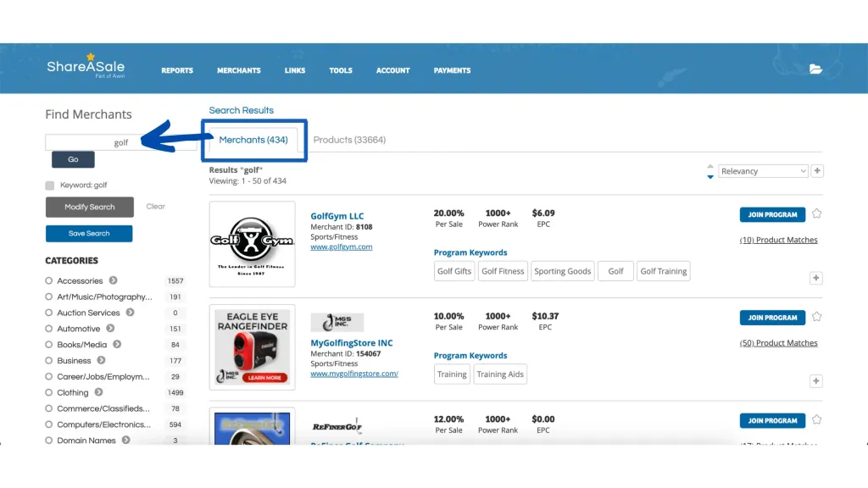
Task: Select the Clothing category radio button
Action: tap(48, 393)
